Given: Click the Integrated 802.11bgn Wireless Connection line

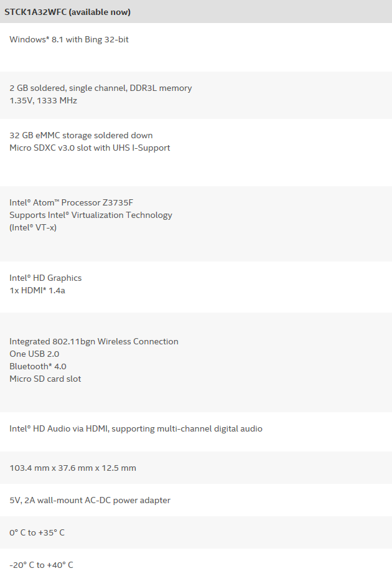Looking at the screenshot, I should 94,342.
